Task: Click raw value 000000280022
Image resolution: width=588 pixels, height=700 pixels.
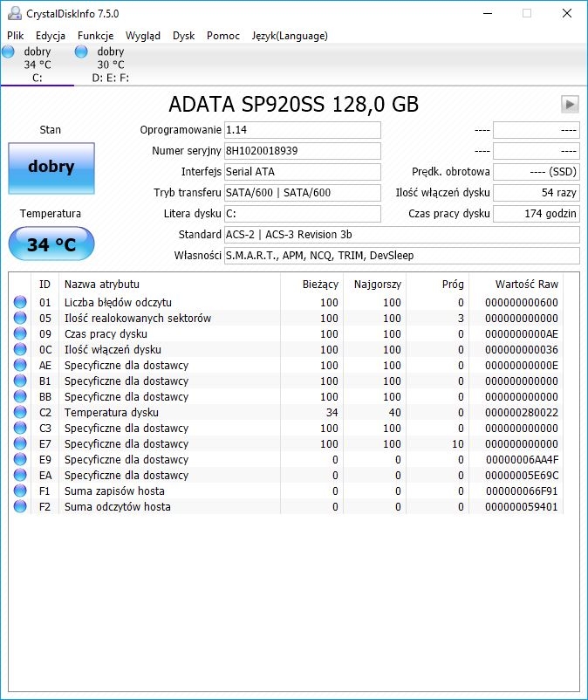Action: pos(522,412)
